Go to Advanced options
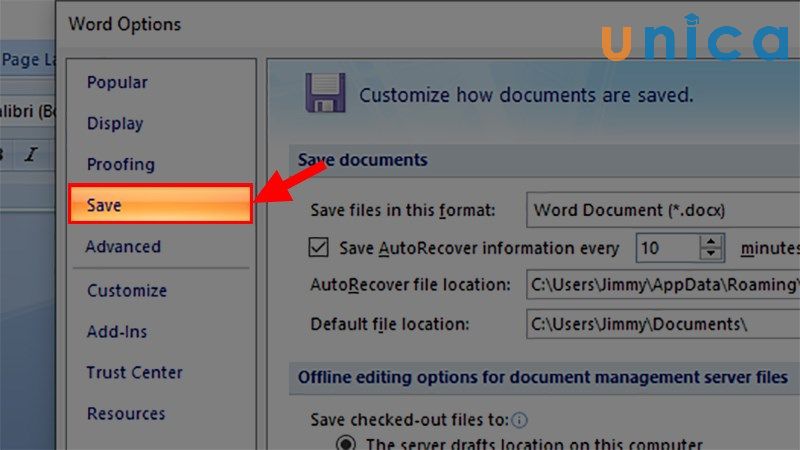This screenshot has width=800, height=450. tap(123, 246)
